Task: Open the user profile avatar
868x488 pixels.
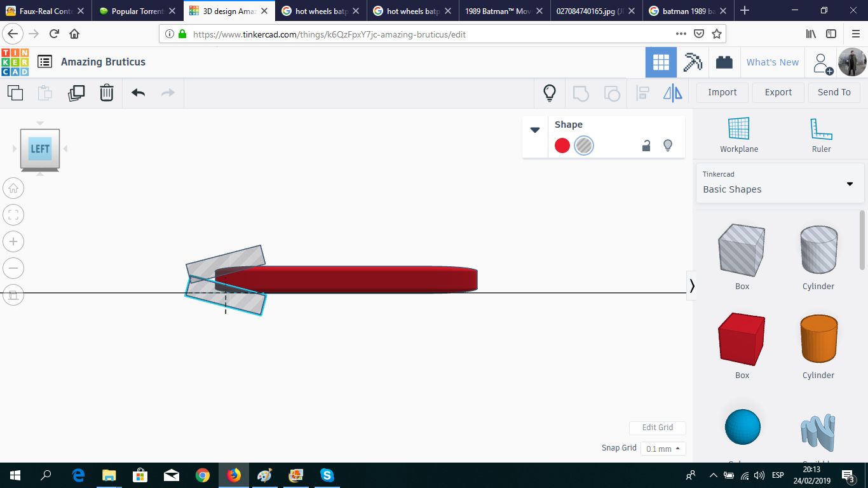Action: (852, 62)
